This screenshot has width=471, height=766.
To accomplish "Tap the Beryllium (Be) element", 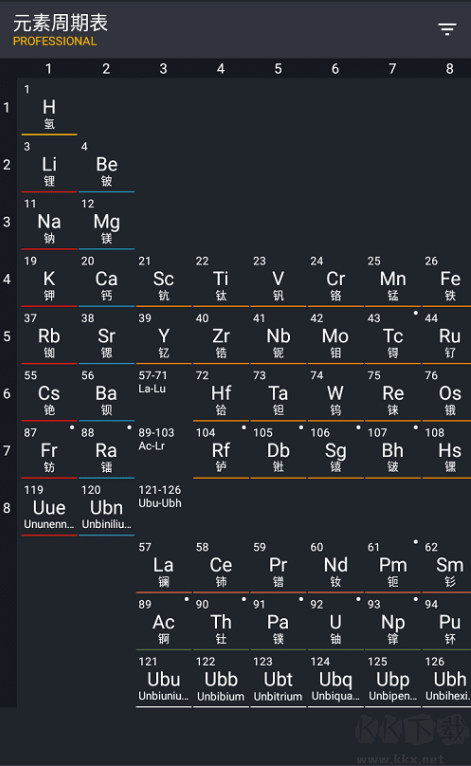I will coord(107,165).
